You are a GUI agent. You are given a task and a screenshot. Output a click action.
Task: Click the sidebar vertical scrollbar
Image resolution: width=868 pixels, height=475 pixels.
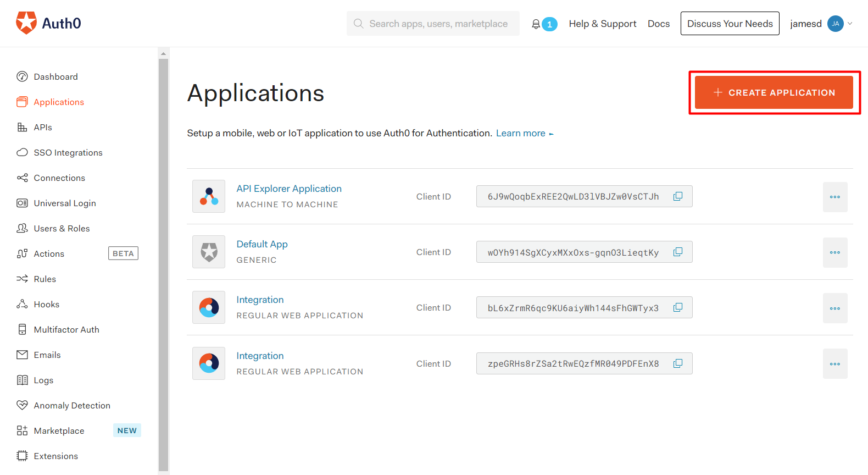click(163, 264)
